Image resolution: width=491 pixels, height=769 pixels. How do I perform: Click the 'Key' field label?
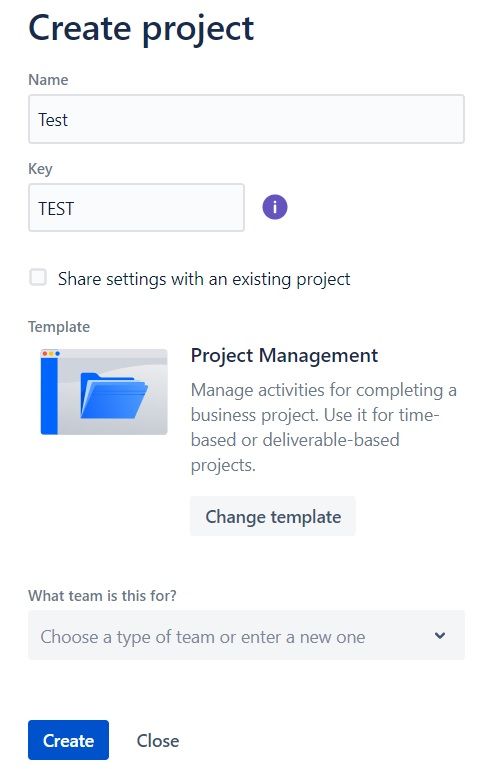(40, 169)
